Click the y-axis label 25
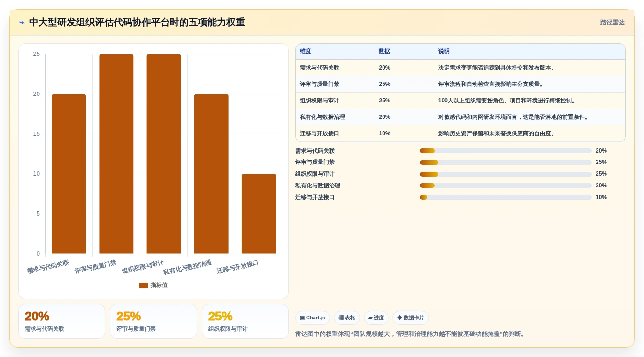Viewport: 644px width, 357px height. click(x=37, y=54)
